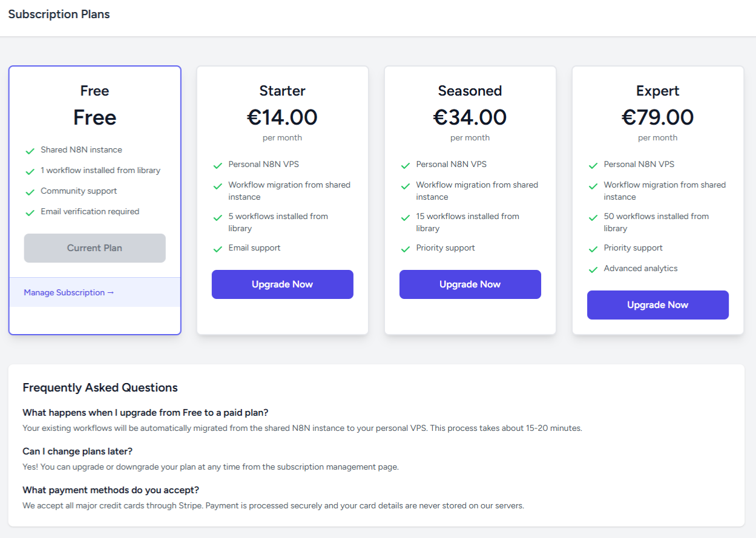Viewport: 756px width, 538px height.
Task: Select the check icon by 15 workflows installed
Action: tap(405, 217)
